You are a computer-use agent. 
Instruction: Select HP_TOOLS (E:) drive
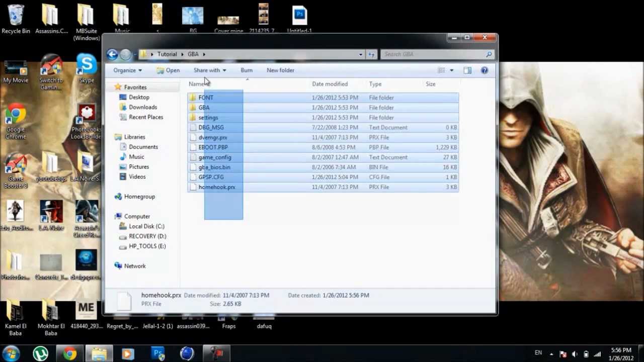147,246
